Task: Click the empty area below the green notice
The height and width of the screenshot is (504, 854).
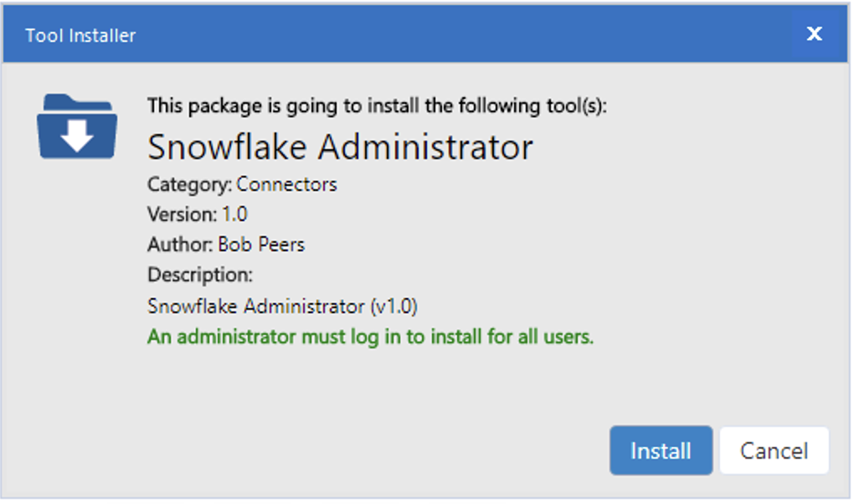Action: pyautogui.click(x=419, y=381)
